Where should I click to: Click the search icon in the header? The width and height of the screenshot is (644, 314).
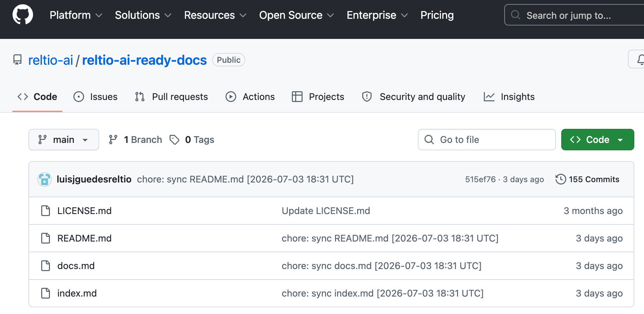(x=516, y=15)
